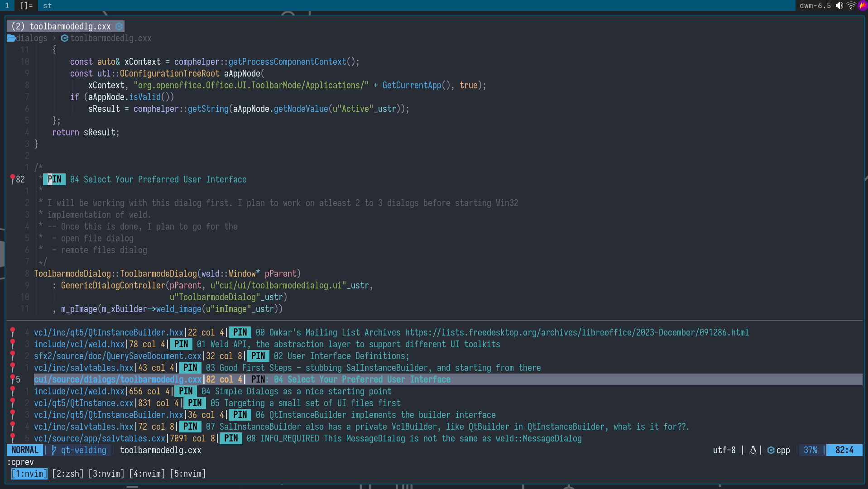Click the git branch icon in statusline

[x=54, y=450]
